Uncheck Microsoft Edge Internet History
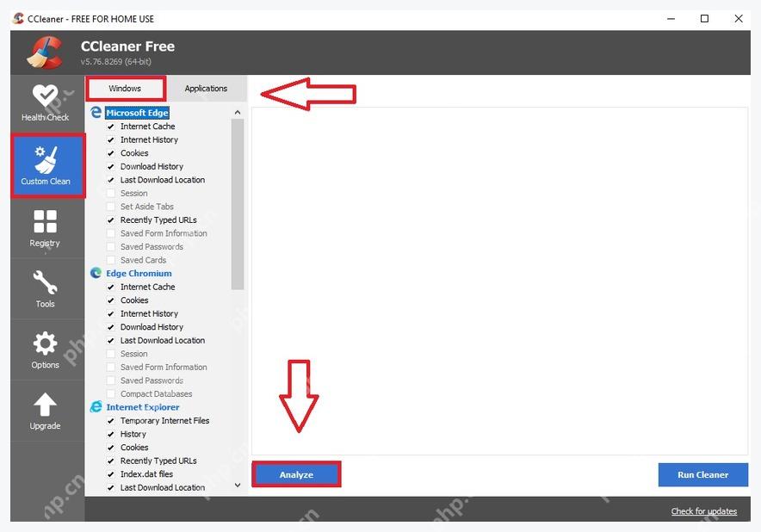The image size is (761, 532). click(111, 139)
